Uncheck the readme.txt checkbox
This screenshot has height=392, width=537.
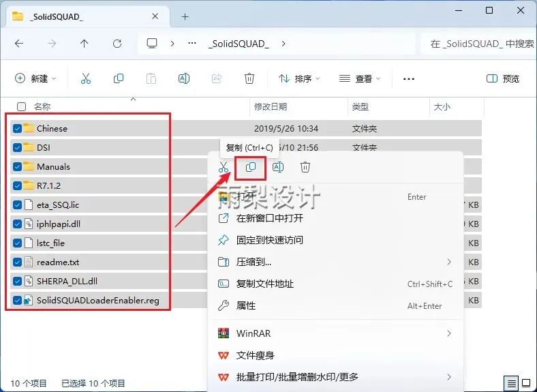point(17,262)
